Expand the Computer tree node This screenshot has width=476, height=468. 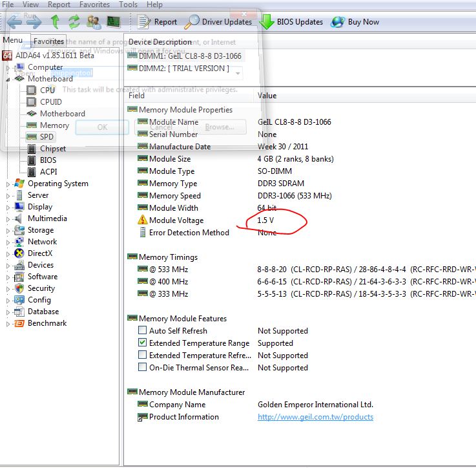(x=8, y=67)
